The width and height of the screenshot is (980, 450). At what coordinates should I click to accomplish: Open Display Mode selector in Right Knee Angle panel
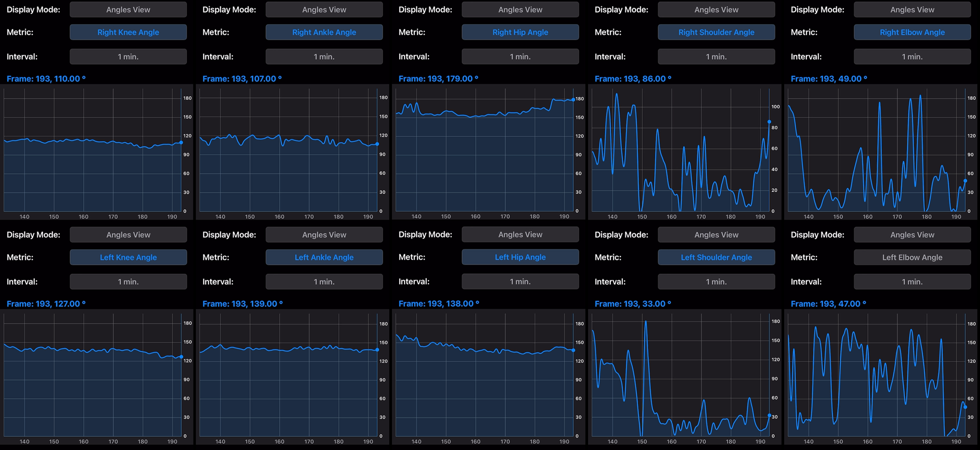click(128, 9)
